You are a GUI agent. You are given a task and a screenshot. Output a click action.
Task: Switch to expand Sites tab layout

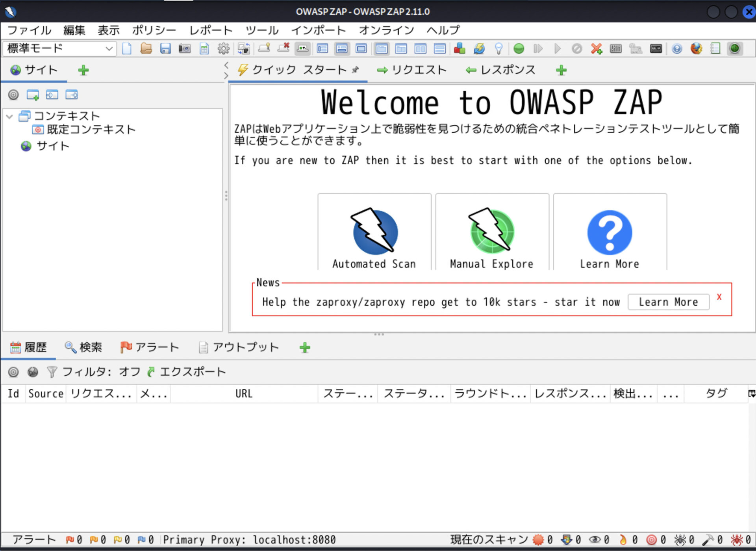pyautogui.click(x=322, y=48)
